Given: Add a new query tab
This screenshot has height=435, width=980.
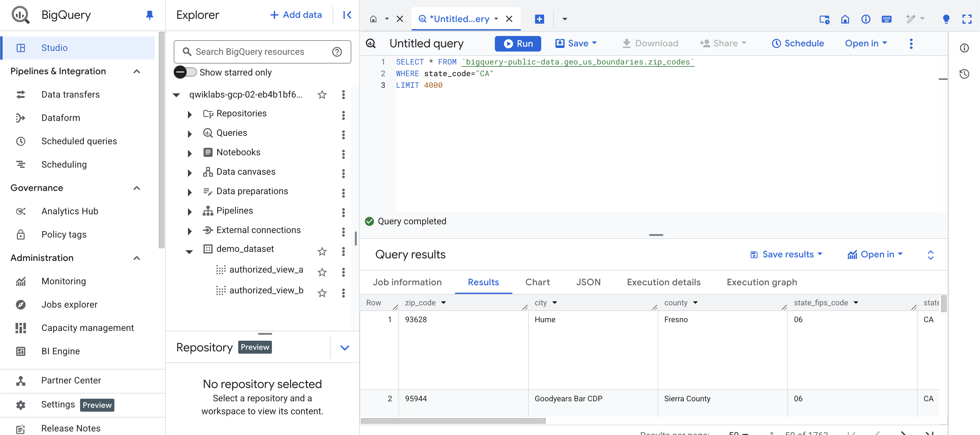Looking at the screenshot, I should point(539,19).
